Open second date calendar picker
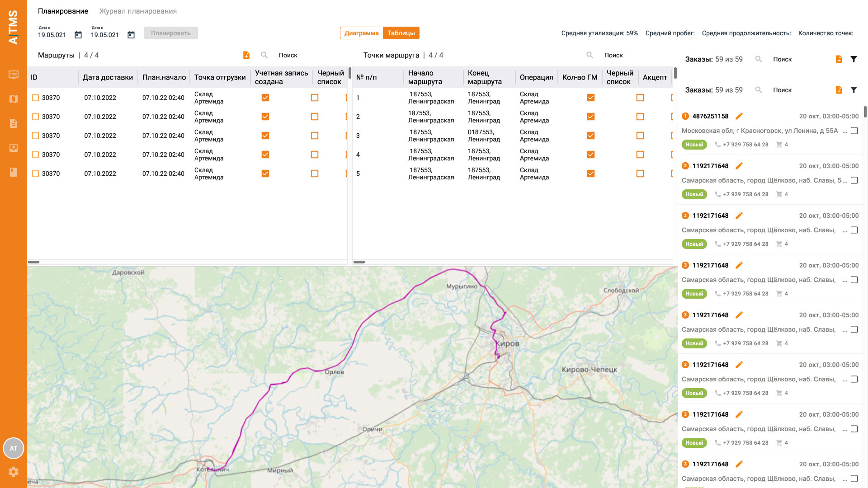Viewport: 868px width, 488px height. click(131, 35)
